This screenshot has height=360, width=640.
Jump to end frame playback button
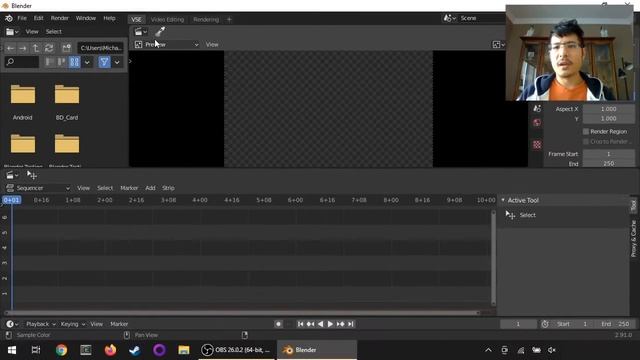click(351, 324)
